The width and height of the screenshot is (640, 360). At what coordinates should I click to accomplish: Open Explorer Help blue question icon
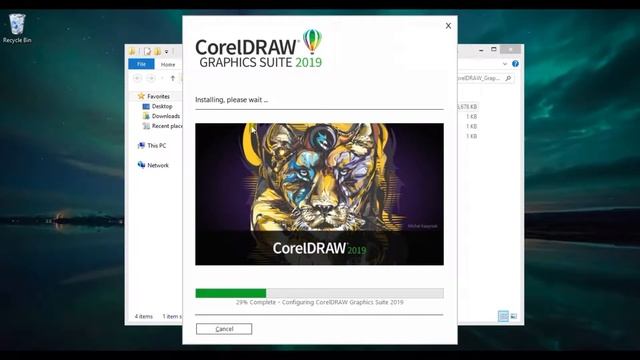(x=515, y=64)
